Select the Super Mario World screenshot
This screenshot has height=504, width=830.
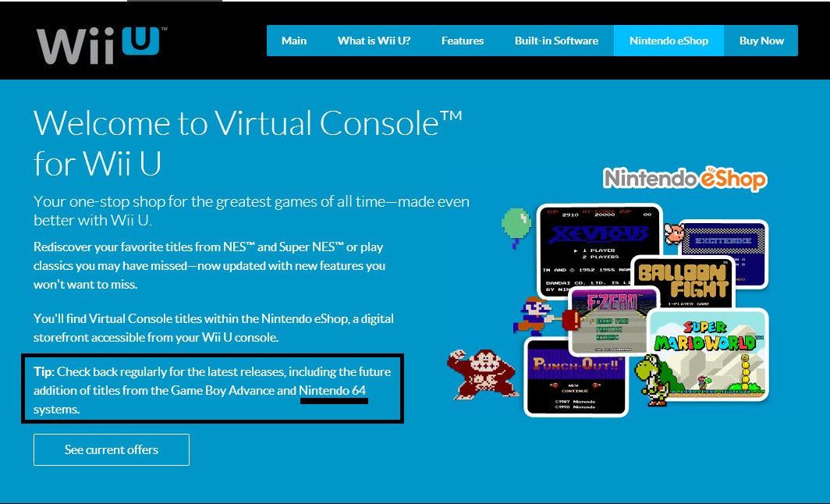(709, 356)
